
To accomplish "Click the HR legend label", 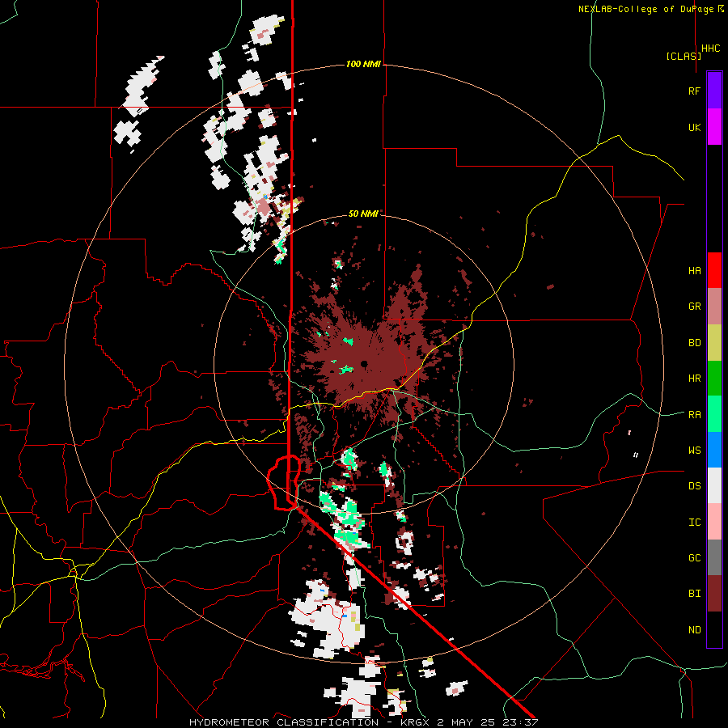I will point(694,379).
